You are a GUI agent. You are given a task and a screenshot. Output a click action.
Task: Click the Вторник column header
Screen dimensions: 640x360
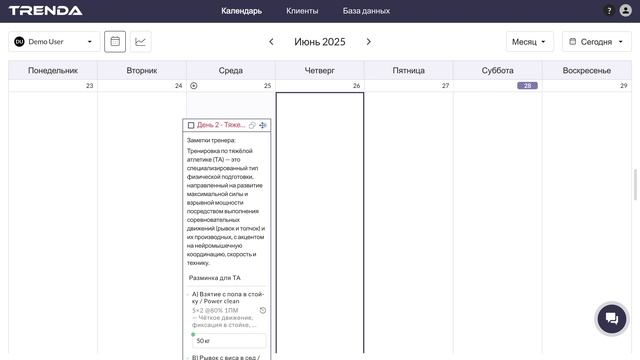tap(142, 70)
